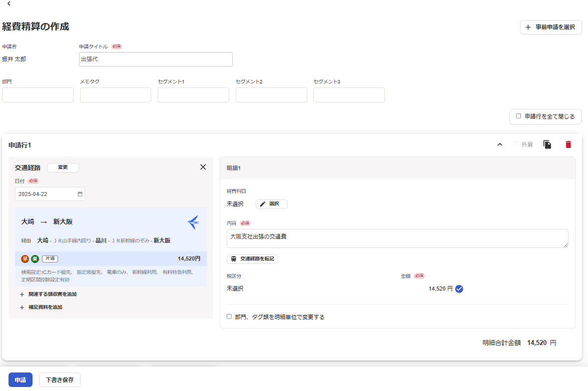Click the 未選択 value under 税区分
This screenshot has height=391, width=588.
click(235, 289)
